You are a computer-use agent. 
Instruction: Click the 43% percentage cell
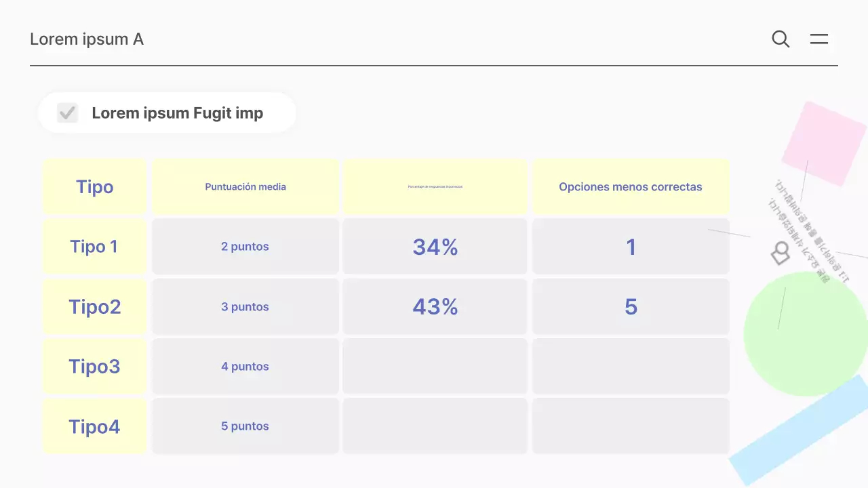point(435,307)
